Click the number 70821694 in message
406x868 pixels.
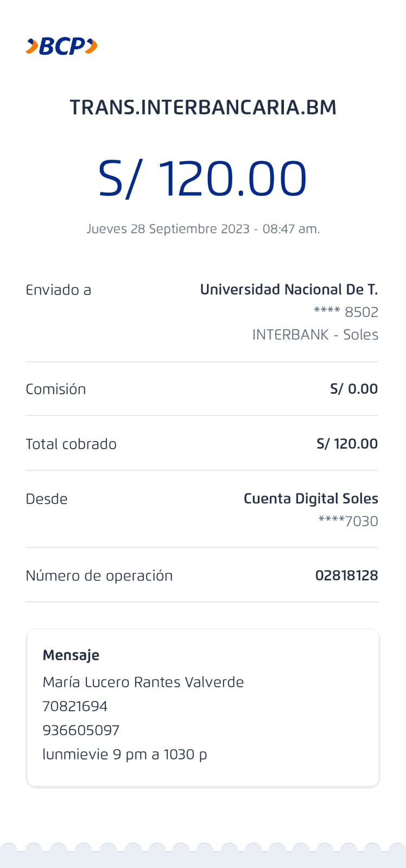tap(75, 706)
